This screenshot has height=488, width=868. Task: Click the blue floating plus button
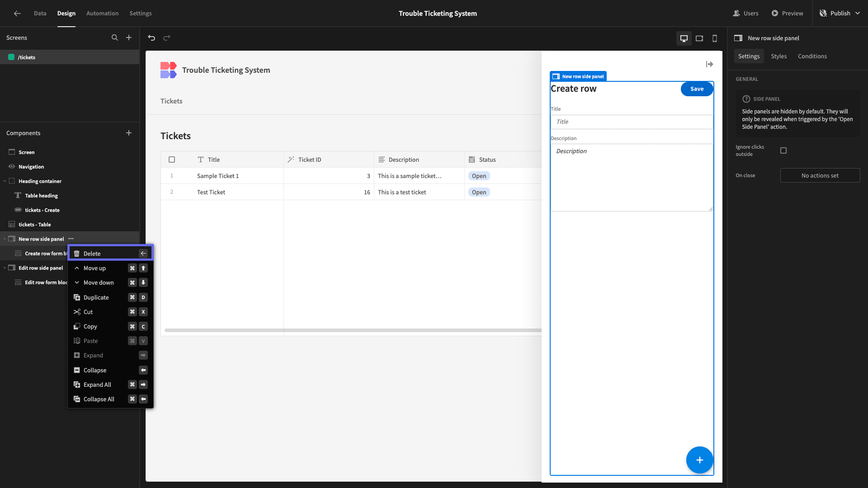(x=699, y=460)
